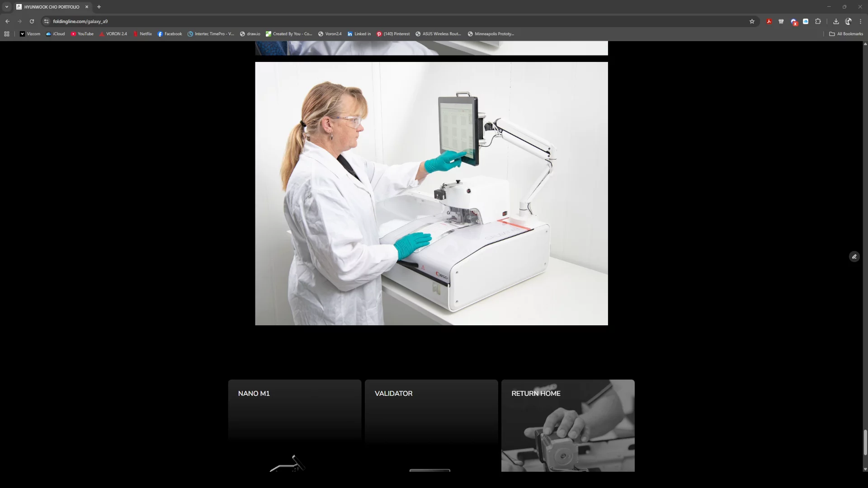The height and width of the screenshot is (488, 868).
Task: Open the Chrome three-dot menu
Action: (x=860, y=21)
